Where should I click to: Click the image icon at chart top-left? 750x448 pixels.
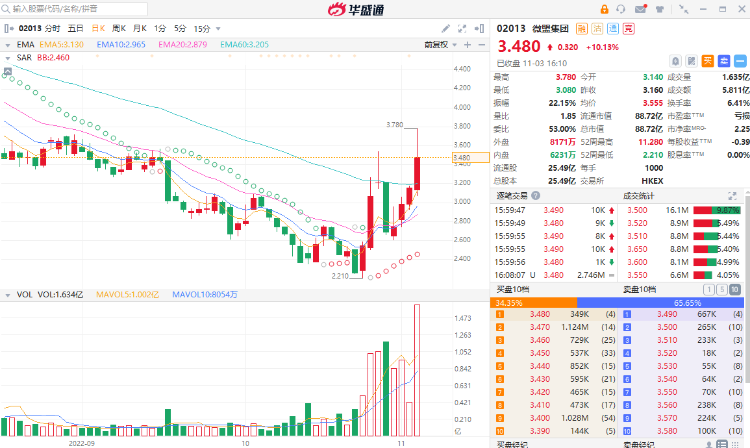pyautogui.click(x=8, y=72)
